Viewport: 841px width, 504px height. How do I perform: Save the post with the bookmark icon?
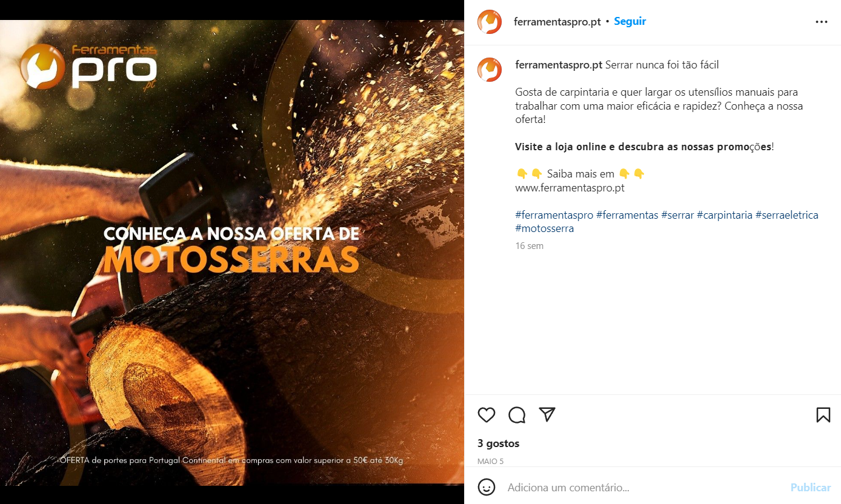(823, 415)
